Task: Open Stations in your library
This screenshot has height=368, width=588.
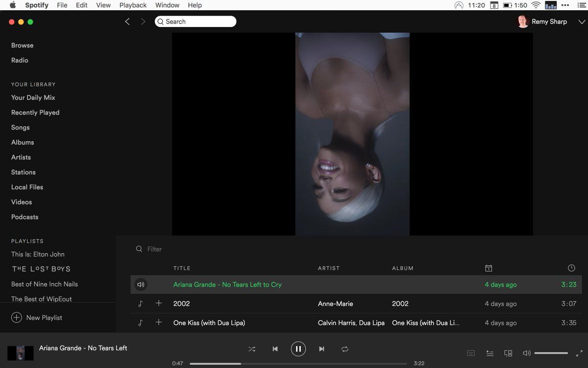Action: pyautogui.click(x=24, y=172)
